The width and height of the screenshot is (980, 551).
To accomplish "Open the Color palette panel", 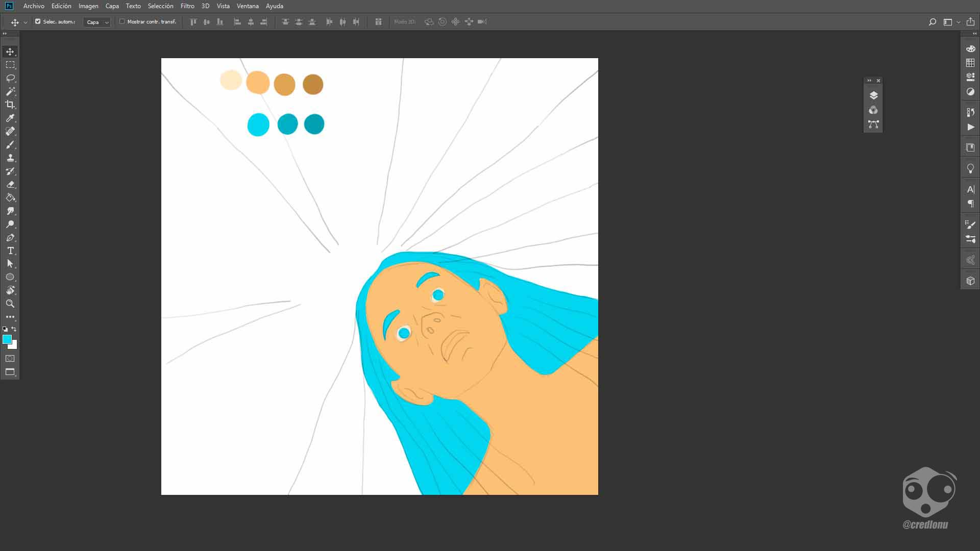I will [970, 48].
